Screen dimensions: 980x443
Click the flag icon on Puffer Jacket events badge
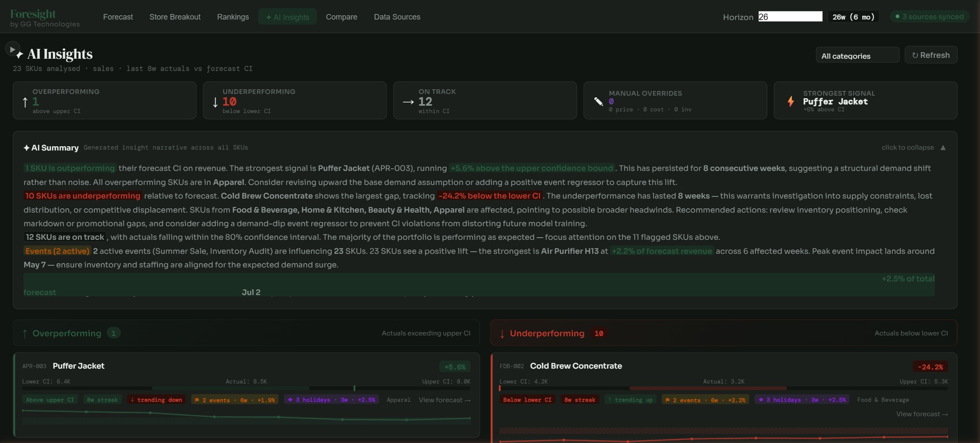[x=198, y=400]
